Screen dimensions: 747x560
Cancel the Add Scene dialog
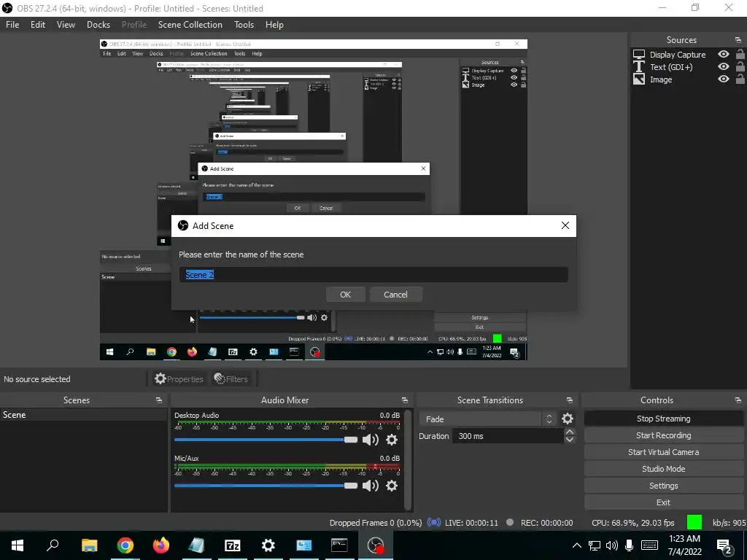coord(395,295)
